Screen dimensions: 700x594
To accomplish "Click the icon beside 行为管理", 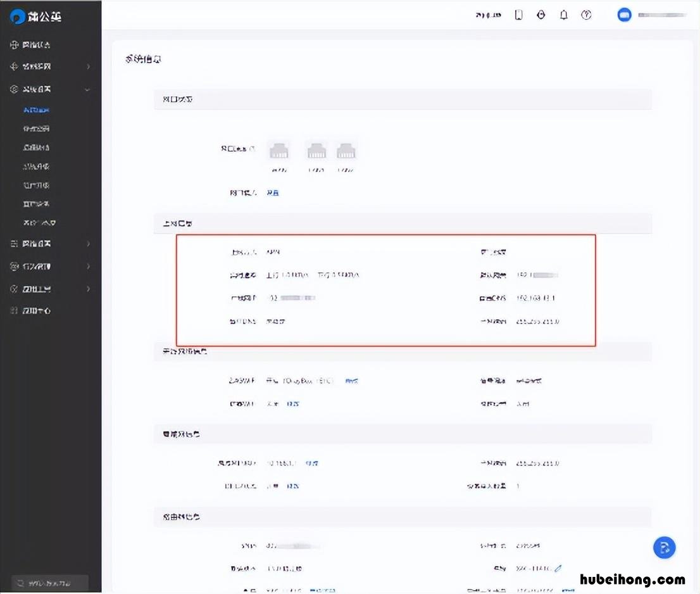I will point(15,266).
